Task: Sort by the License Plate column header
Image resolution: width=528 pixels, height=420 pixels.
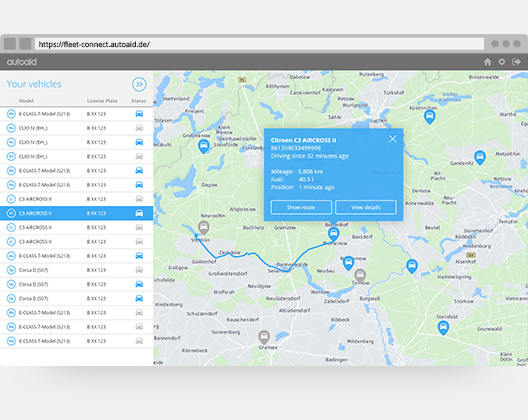Action: pyautogui.click(x=102, y=101)
